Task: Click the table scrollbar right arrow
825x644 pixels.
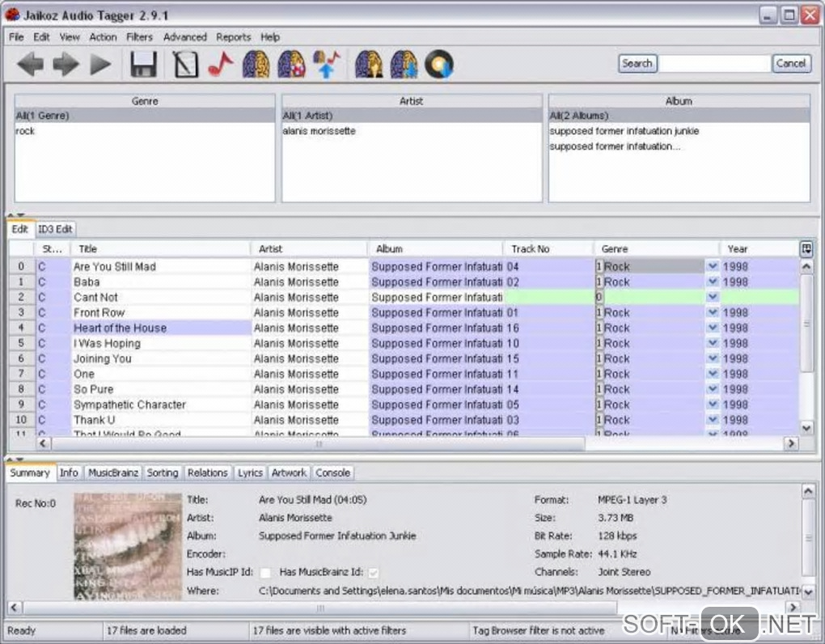Action: 791,444
